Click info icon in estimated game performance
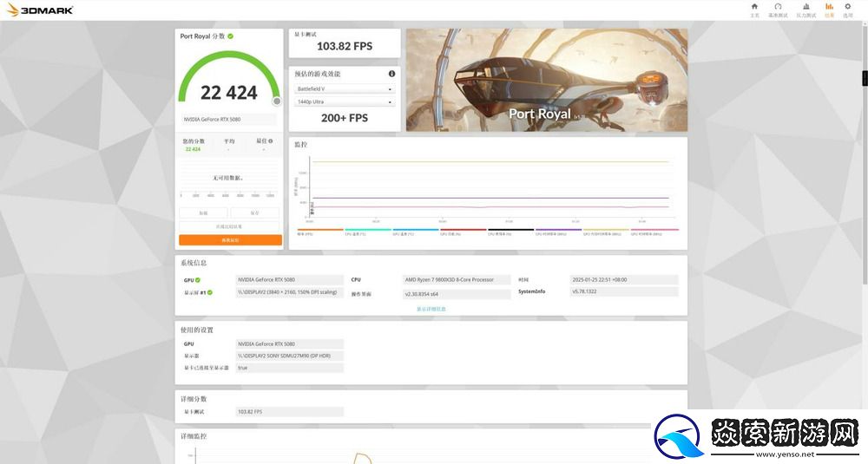 [x=391, y=74]
